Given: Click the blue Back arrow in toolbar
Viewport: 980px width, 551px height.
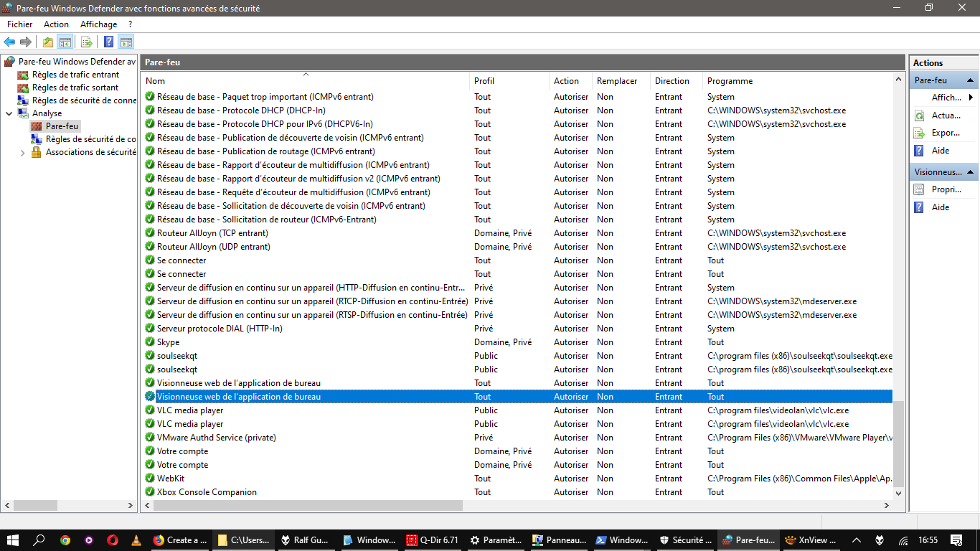Looking at the screenshot, I should point(9,42).
